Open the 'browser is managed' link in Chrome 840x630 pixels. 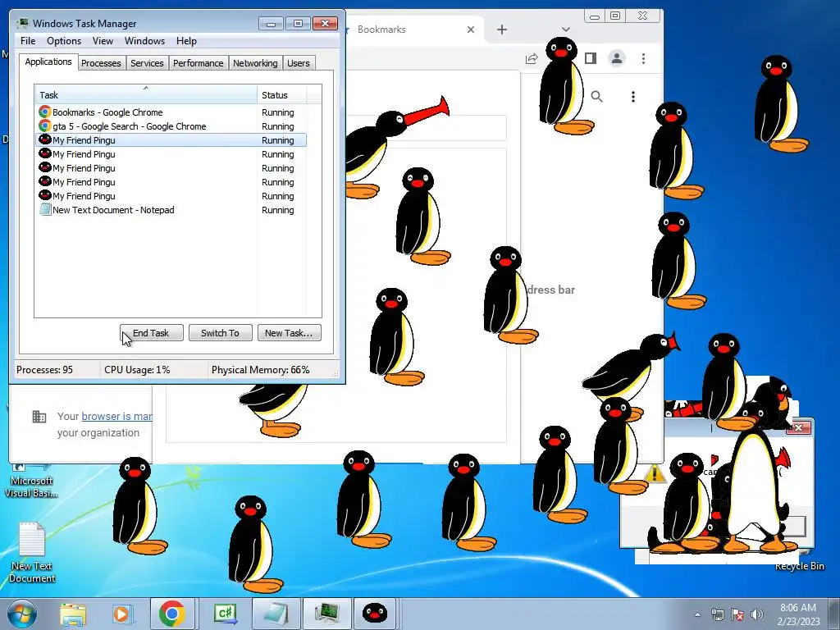point(116,416)
